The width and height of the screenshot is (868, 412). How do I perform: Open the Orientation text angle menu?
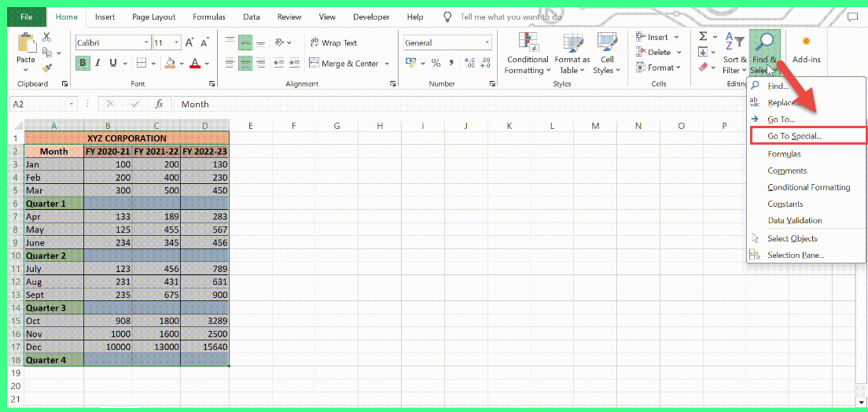283,42
